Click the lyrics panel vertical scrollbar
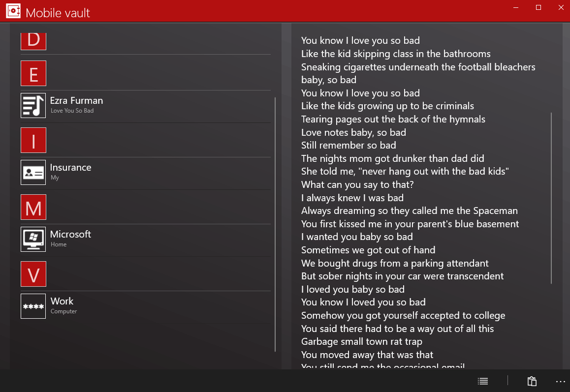Screen dimensions: 570x392 [551, 198]
